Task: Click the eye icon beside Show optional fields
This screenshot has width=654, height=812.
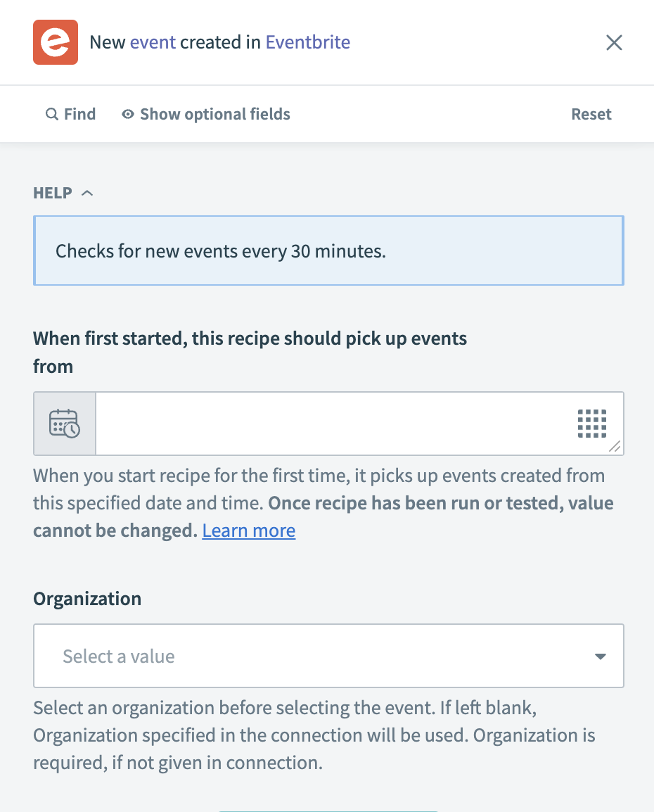Action: [x=127, y=113]
